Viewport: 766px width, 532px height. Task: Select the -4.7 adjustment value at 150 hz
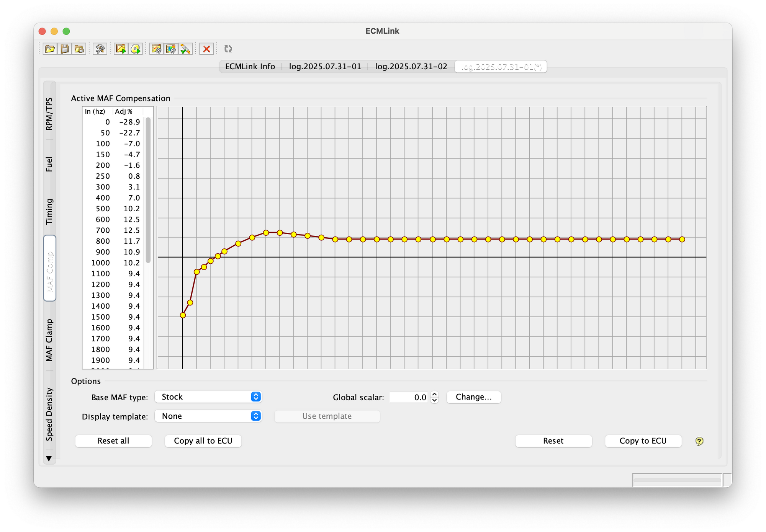[128, 155]
